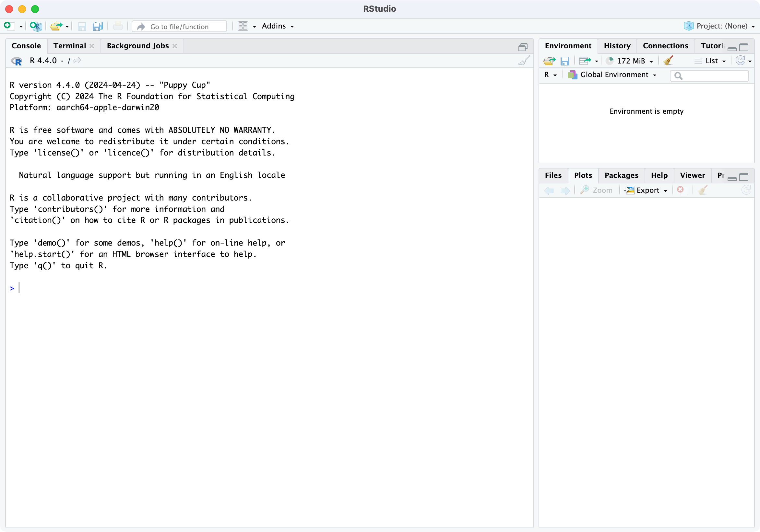The height and width of the screenshot is (532, 760).
Task: Click the next plot arrow icon
Action: [565, 191]
